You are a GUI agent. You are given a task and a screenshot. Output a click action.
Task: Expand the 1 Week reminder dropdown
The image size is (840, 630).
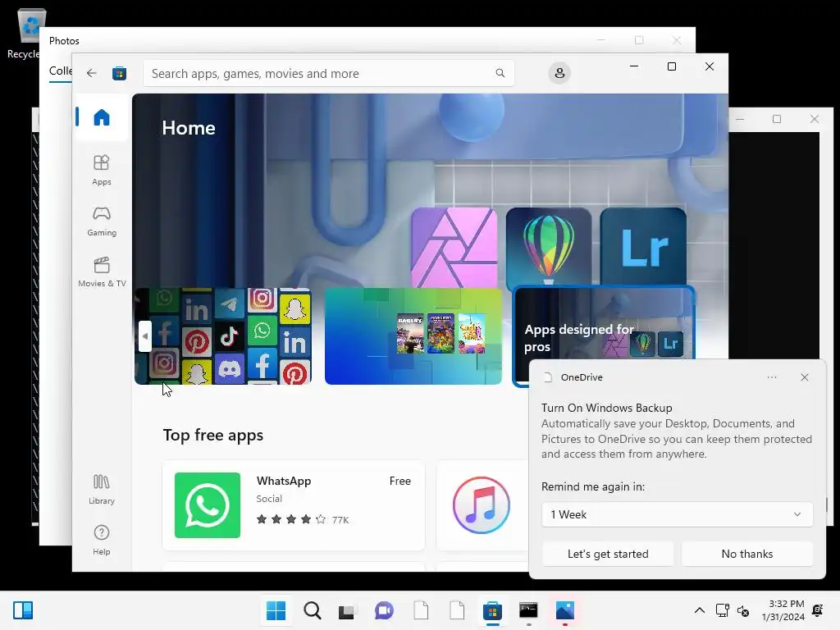pyautogui.click(x=677, y=514)
